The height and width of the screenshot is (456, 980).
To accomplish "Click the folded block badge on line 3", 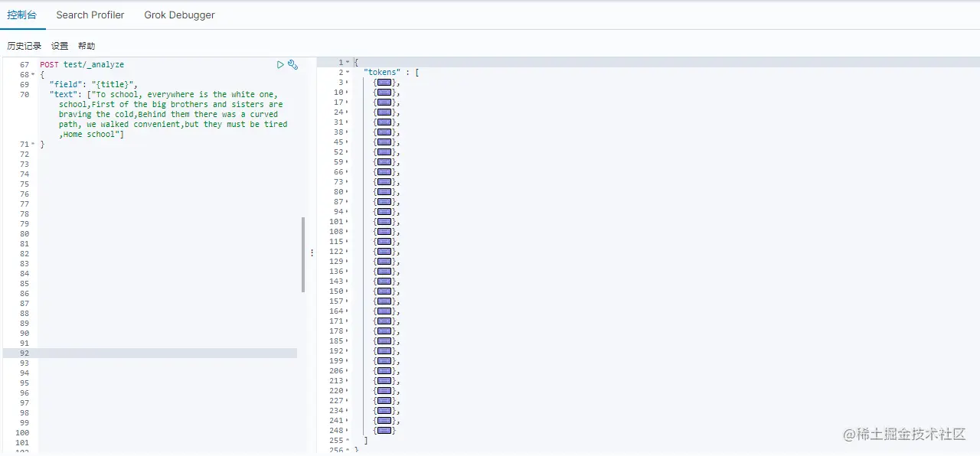I will point(384,83).
